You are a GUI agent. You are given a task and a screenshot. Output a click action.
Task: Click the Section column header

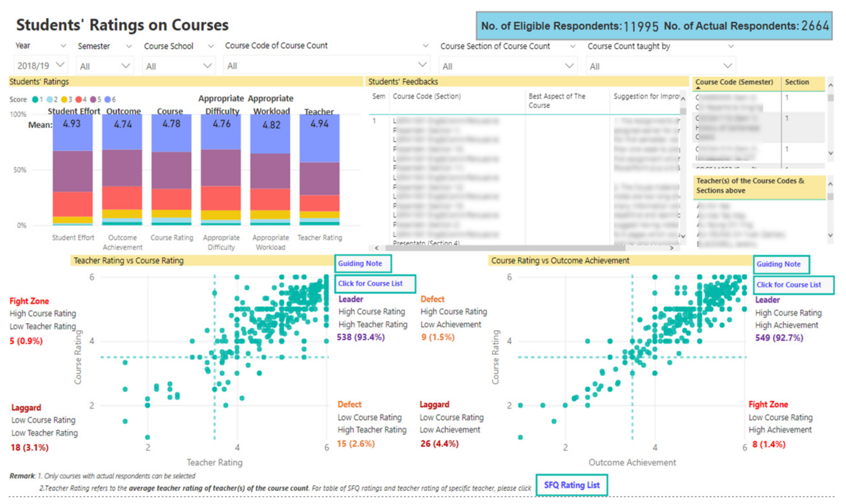pos(797,82)
